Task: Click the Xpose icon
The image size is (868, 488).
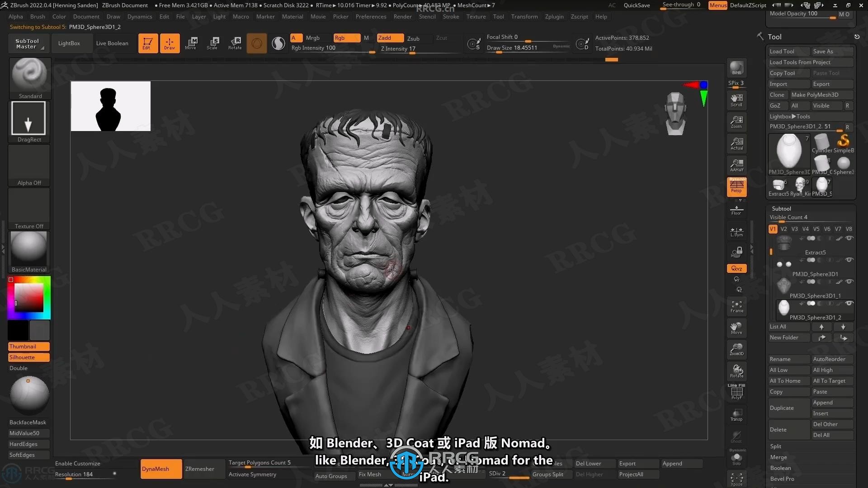Action: 736,479
